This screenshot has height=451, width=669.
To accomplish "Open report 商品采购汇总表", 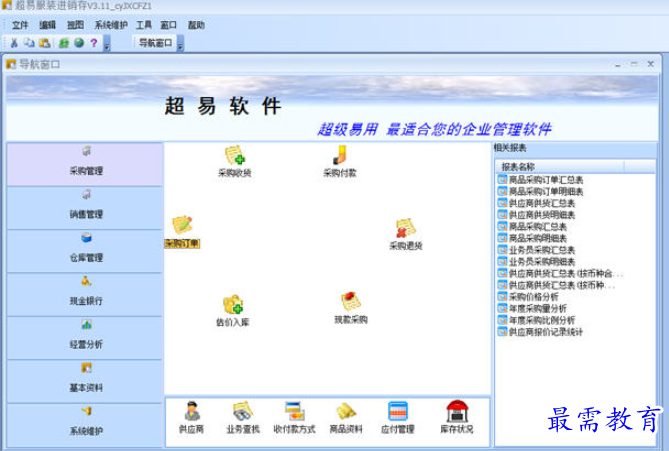I will 532,227.
